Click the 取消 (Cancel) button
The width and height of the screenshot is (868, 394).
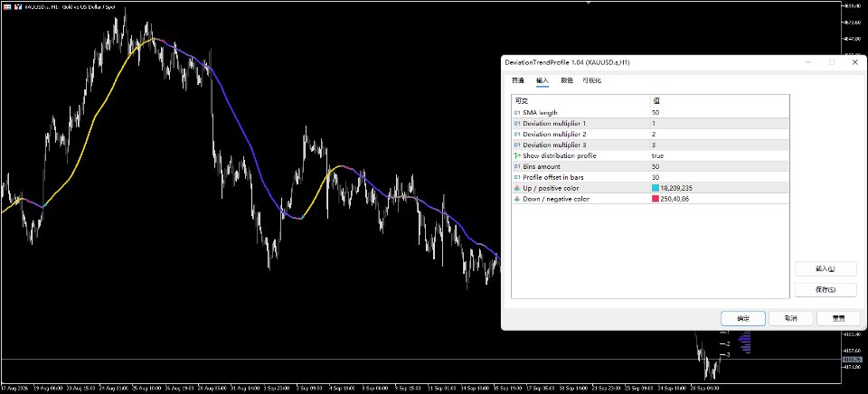pyautogui.click(x=790, y=319)
